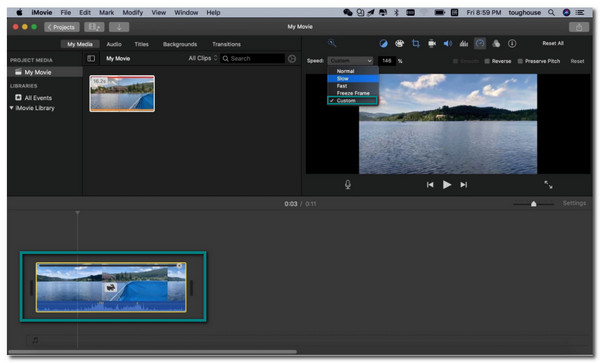Open the browser filter settings gear icon
The image size is (600, 363).
pos(292,59)
